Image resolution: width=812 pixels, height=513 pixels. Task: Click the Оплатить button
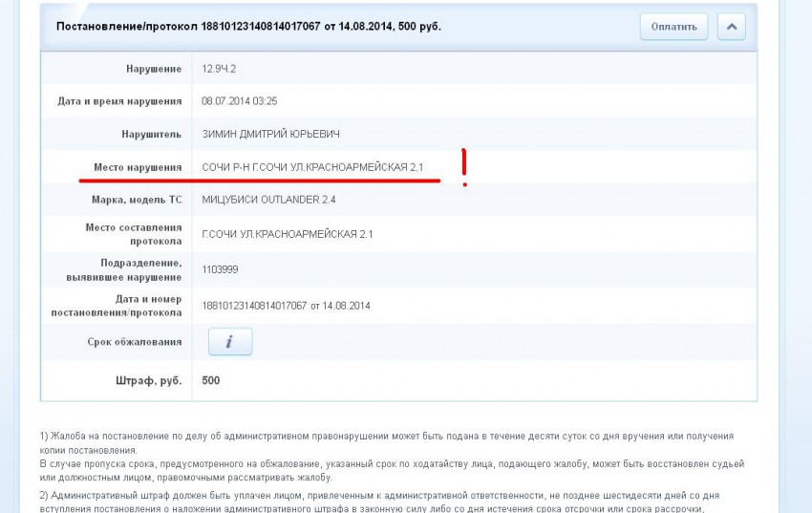click(673, 27)
